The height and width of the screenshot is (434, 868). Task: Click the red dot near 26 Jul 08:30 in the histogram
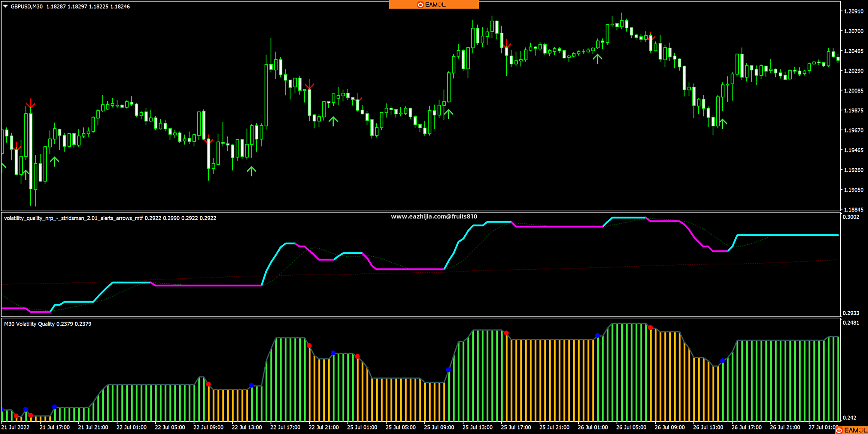click(651, 327)
